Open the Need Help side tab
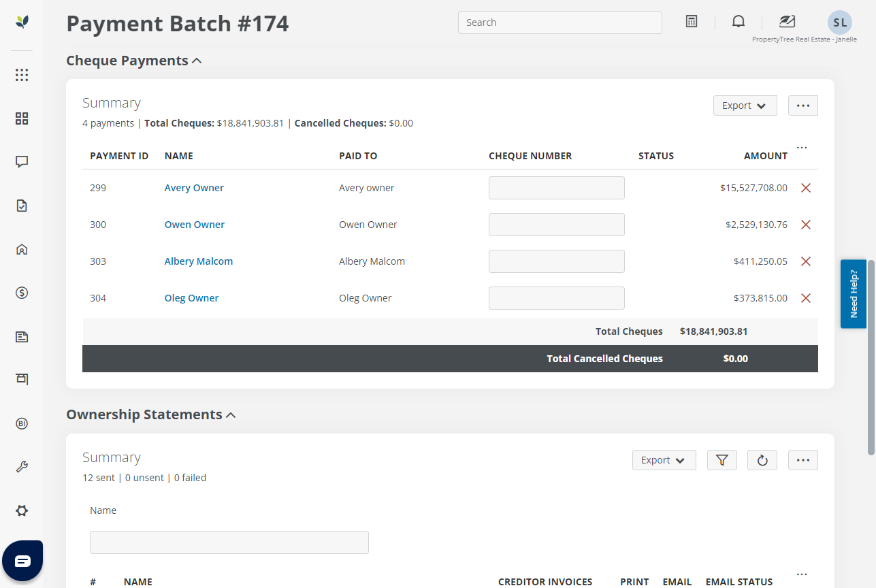The image size is (876, 588). pyautogui.click(x=854, y=294)
